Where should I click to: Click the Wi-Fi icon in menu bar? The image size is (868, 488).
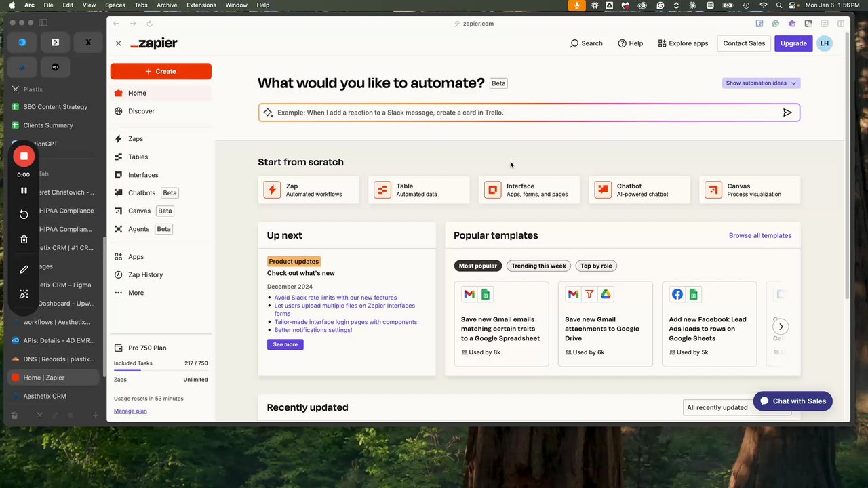click(764, 5)
